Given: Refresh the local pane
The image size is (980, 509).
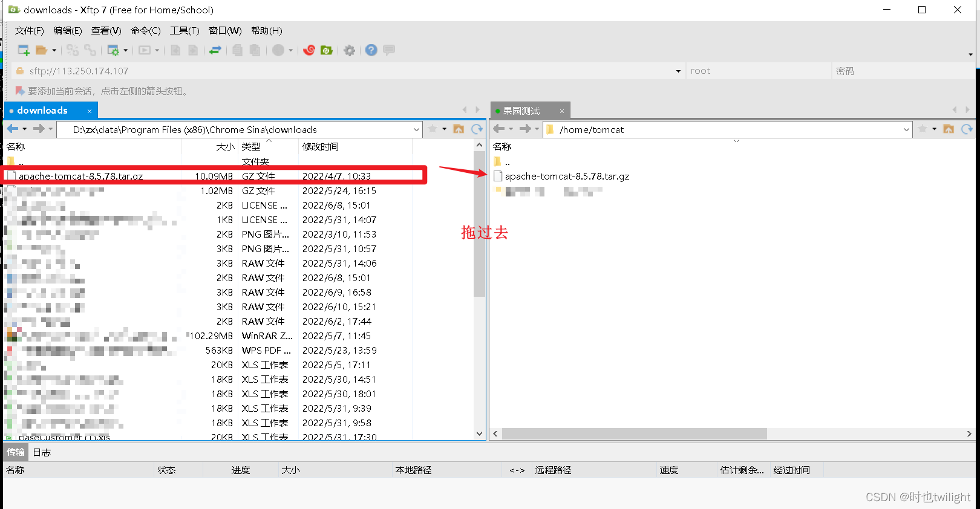Looking at the screenshot, I should 477,129.
